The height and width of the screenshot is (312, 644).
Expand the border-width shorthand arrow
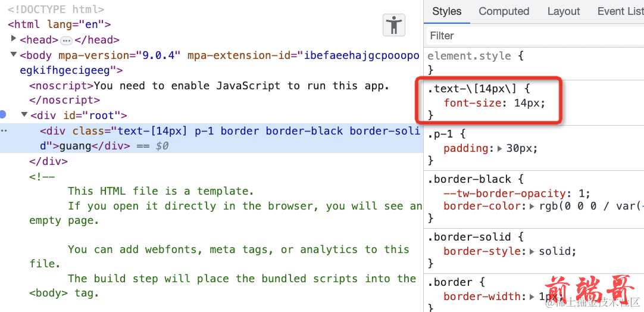click(x=532, y=297)
